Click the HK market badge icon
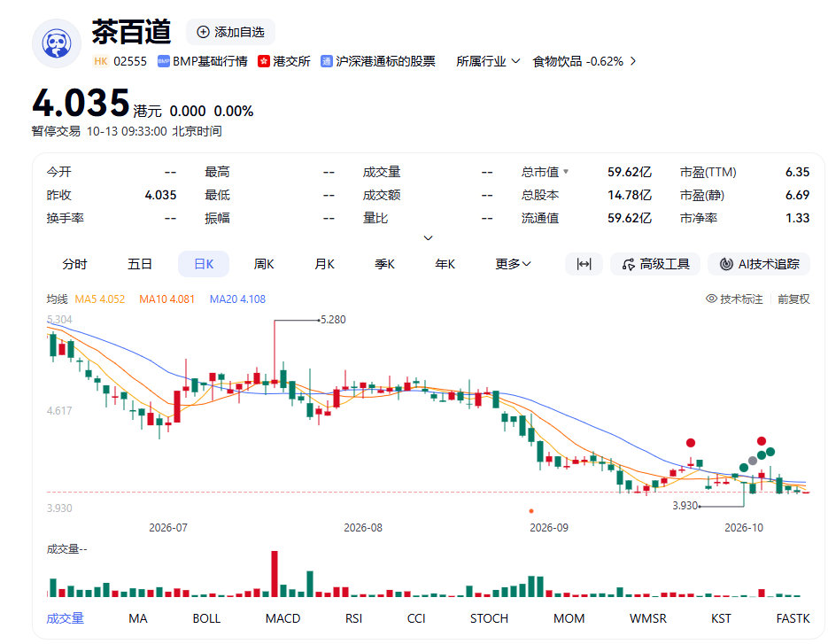Screen dimensions: 828x644 100,61
